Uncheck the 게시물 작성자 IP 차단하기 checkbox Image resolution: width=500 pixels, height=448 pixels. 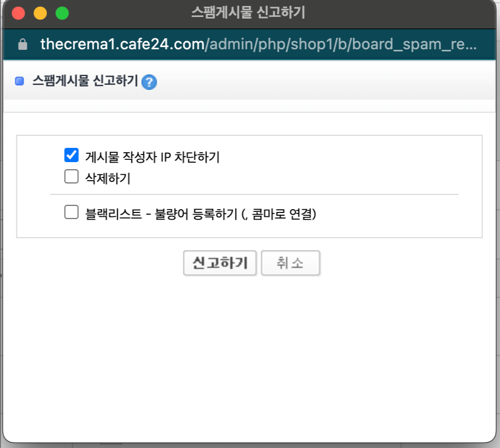(72, 156)
